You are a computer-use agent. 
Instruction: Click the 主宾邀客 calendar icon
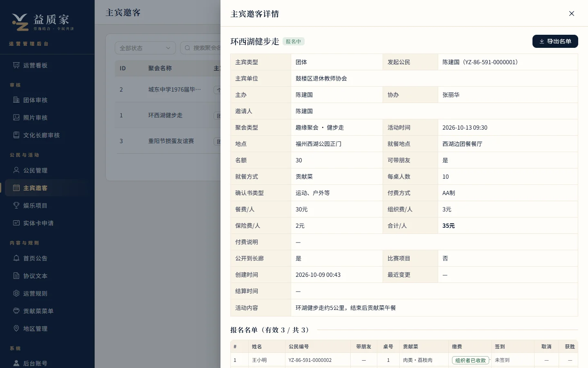16,188
